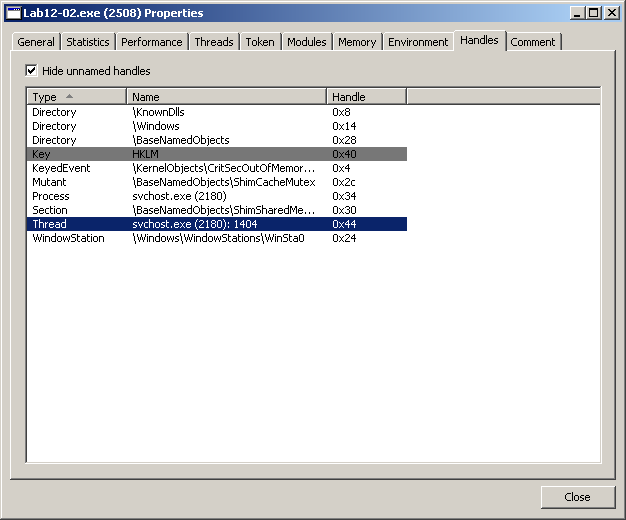626x520 pixels.
Task: Click the WindowStation type cell
Action: point(68,238)
